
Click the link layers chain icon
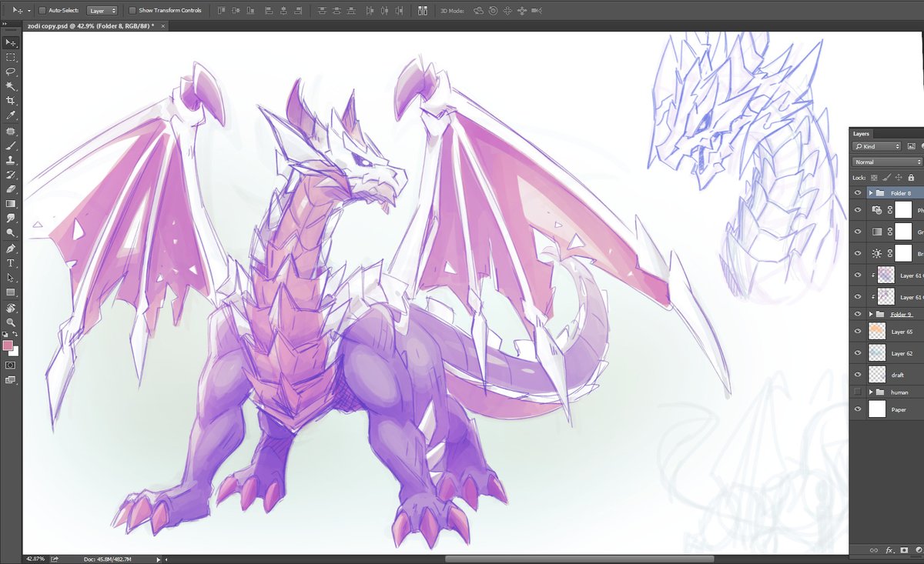point(874,551)
